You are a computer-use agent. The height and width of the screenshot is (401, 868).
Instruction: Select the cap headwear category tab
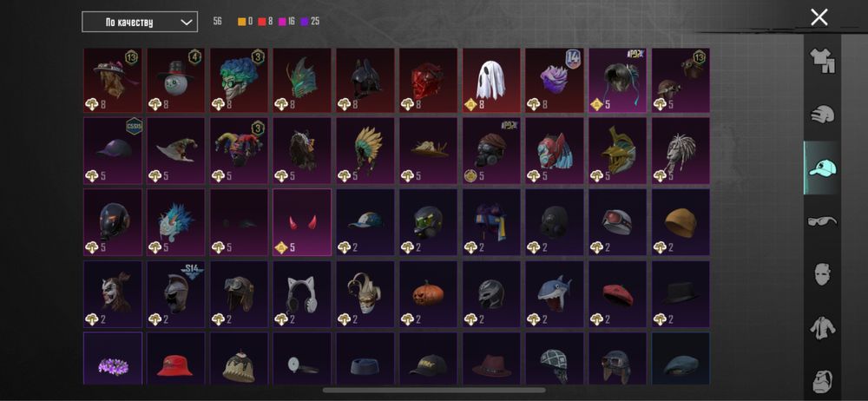[822, 168]
